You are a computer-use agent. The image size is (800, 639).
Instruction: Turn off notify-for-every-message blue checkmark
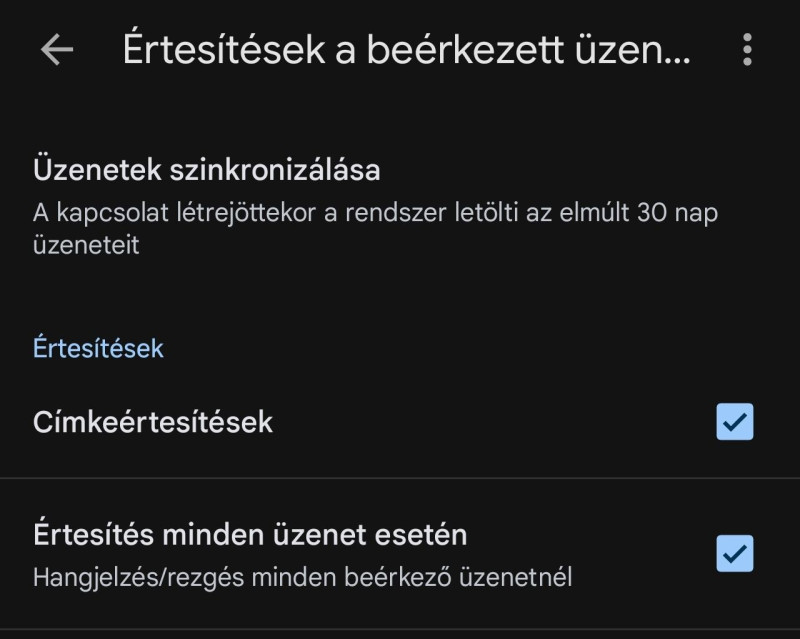click(735, 553)
